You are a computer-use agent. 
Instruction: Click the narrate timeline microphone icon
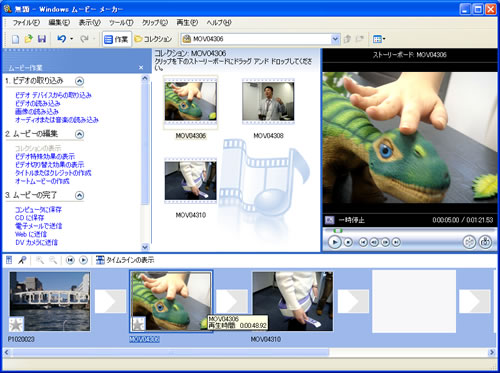[22, 260]
